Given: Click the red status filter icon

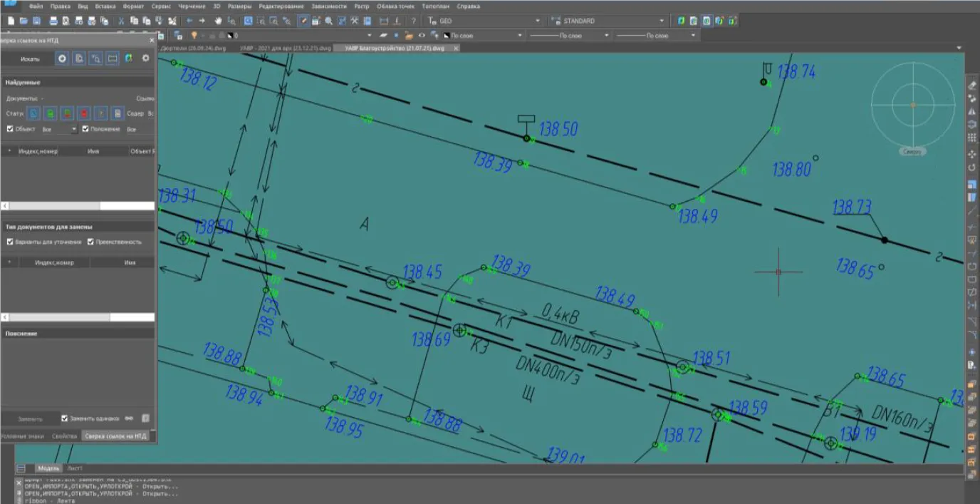Looking at the screenshot, I should (84, 113).
